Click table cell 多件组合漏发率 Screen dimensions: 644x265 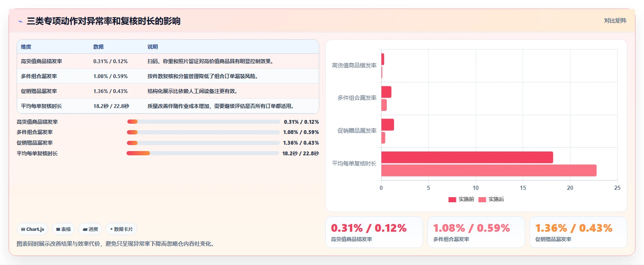(39, 76)
